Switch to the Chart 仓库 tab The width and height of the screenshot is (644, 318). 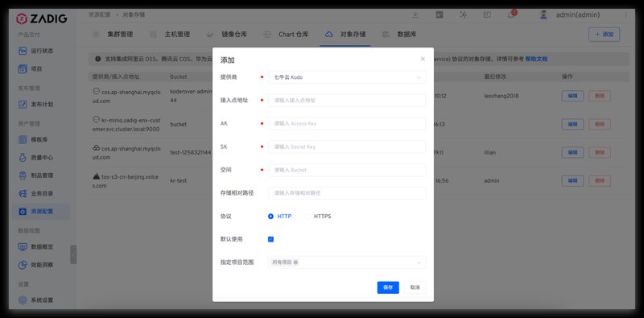pos(293,35)
